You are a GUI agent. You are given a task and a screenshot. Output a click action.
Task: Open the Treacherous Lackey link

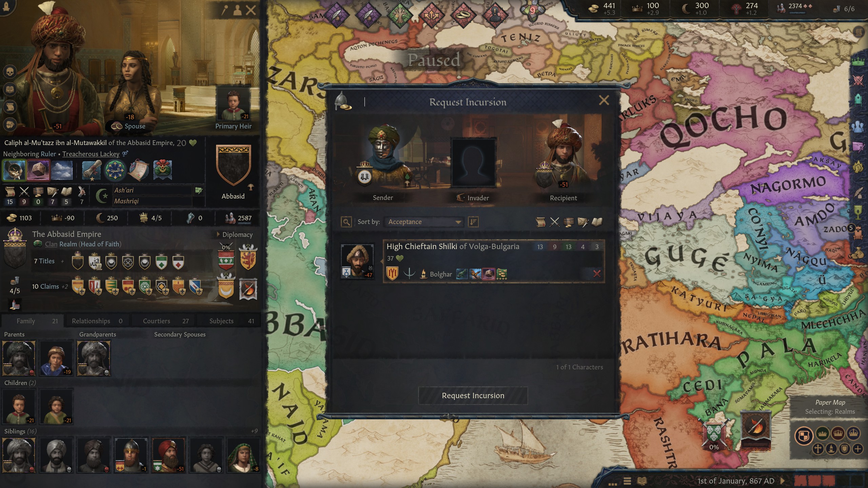point(91,154)
